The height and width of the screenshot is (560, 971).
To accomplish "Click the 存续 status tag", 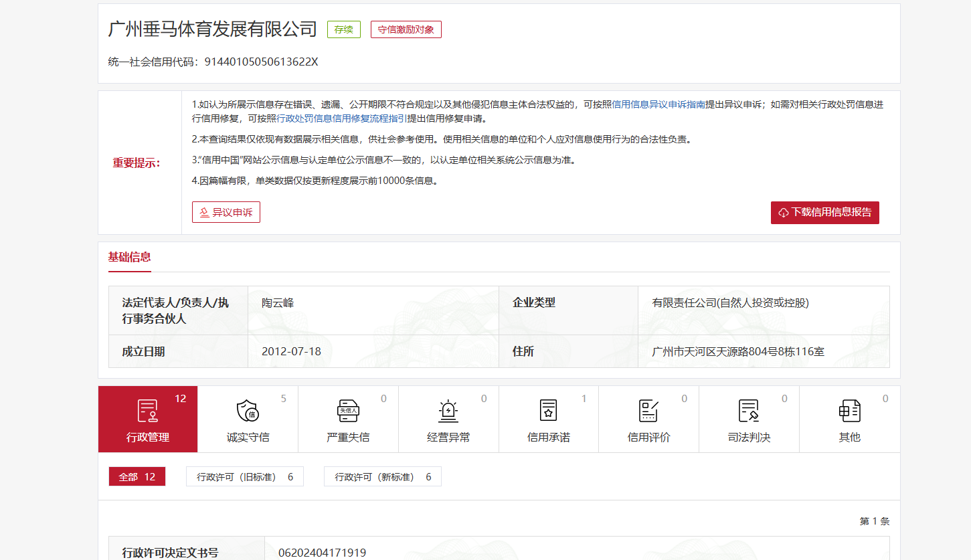I will pyautogui.click(x=343, y=29).
